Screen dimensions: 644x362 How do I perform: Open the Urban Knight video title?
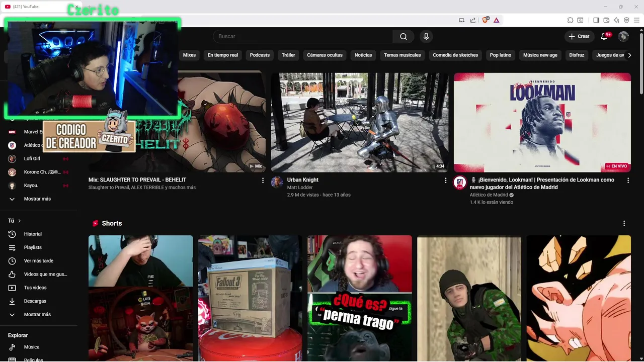[302, 180]
